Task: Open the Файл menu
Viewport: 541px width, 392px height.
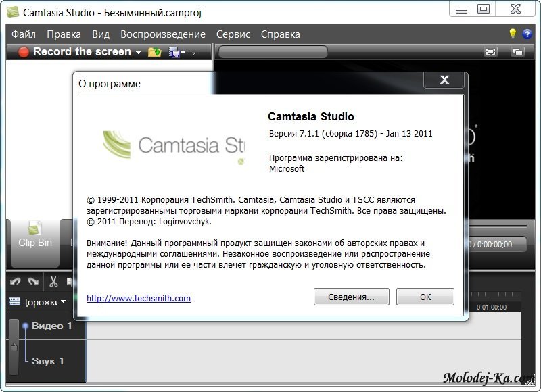Action: pyautogui.click(x=24, y=34)
